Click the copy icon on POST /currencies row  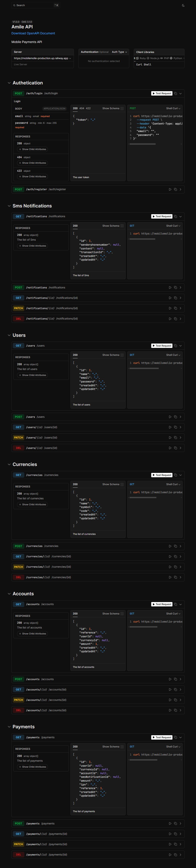point(175,546)
